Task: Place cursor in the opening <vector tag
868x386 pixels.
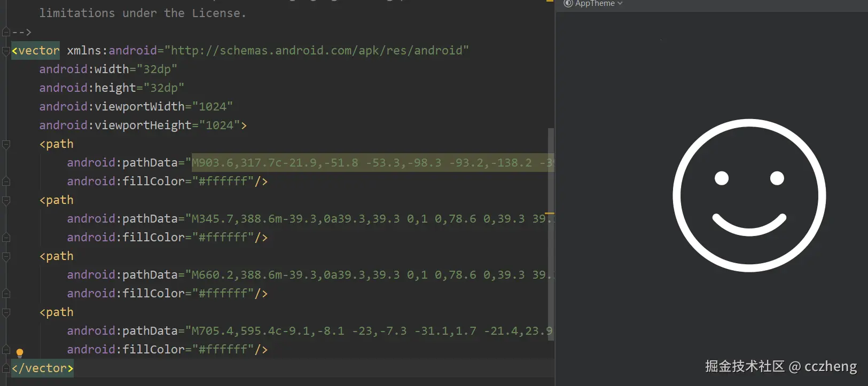Action: point(35,51)
